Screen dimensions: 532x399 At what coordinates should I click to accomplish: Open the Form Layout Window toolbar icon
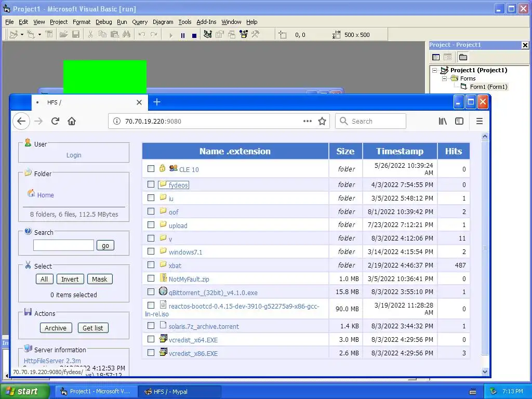point(232,35)
